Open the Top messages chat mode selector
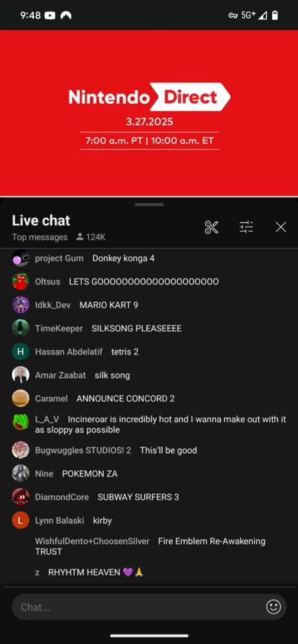The width and height of the screenshot is (298, 644). (39, 237)
